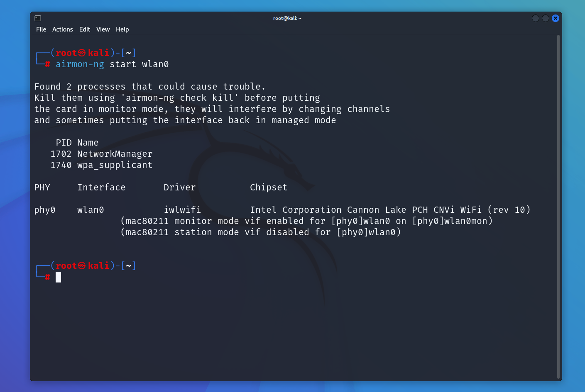The height and width of the screenshot is (392, 585).
Task: Open the Actions menu
Action: pos(62,29)
